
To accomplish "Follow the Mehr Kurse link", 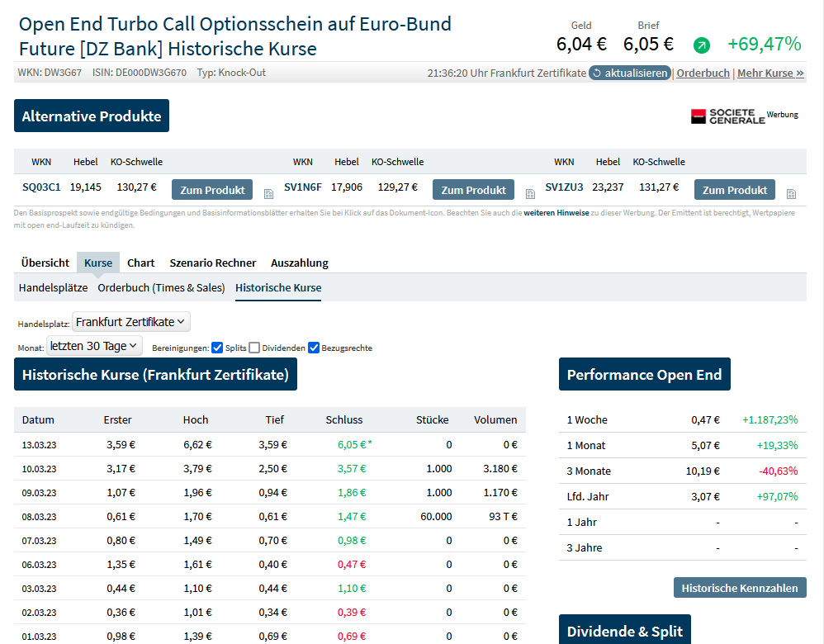I will coord(770,73).
